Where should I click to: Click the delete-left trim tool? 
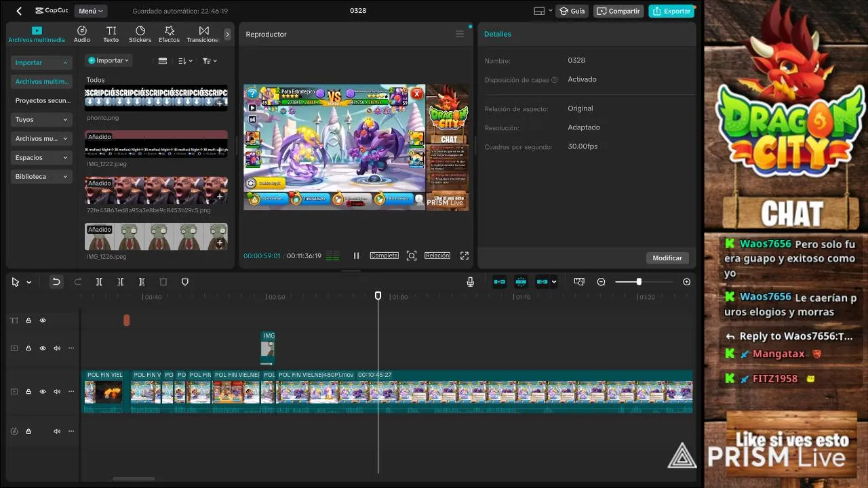[121, 282]
